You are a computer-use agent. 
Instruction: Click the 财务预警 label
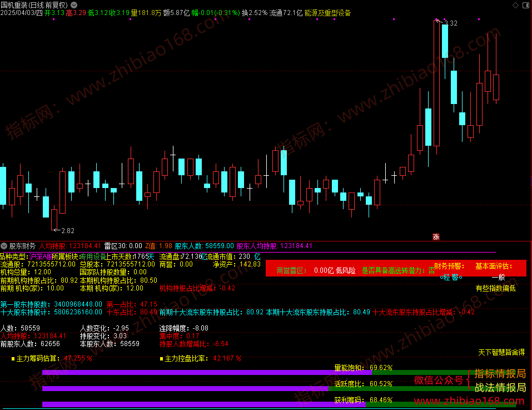tap(450, 266)
